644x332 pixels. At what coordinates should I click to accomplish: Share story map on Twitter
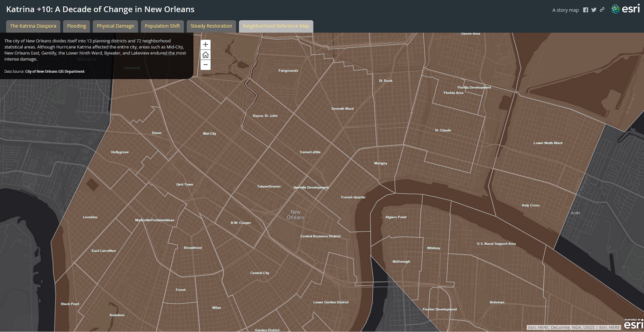tap(594, 10)
